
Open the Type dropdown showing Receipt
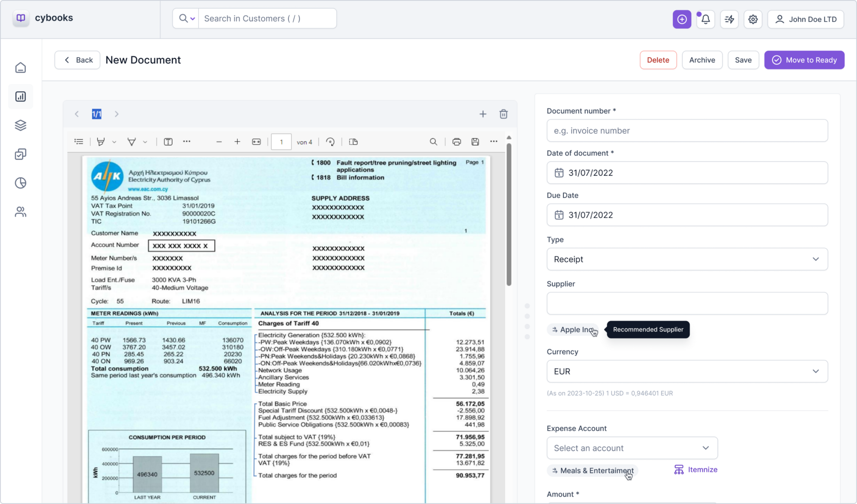[687, 259]
